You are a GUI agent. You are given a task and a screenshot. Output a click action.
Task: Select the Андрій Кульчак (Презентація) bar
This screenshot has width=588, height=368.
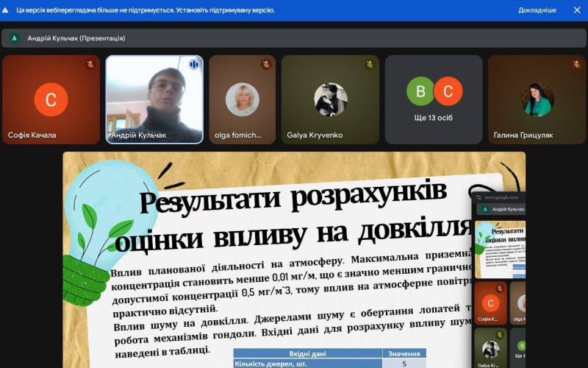(x=293, y=38)
